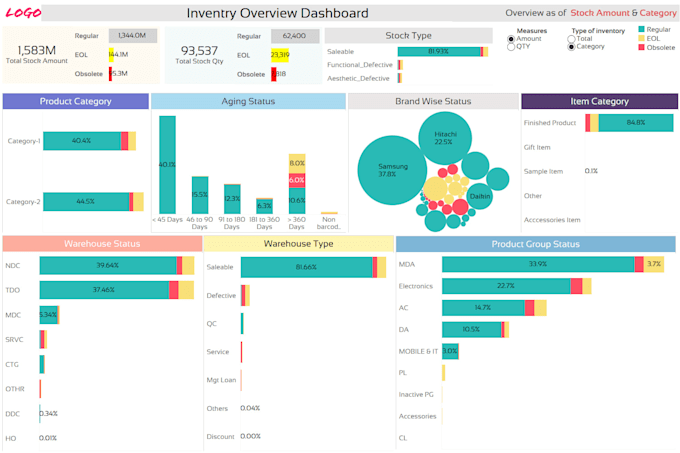Click the Gift Item label
Image resolution: width=680 pixels, height=453 pixels.
click(x=537, y=147)
